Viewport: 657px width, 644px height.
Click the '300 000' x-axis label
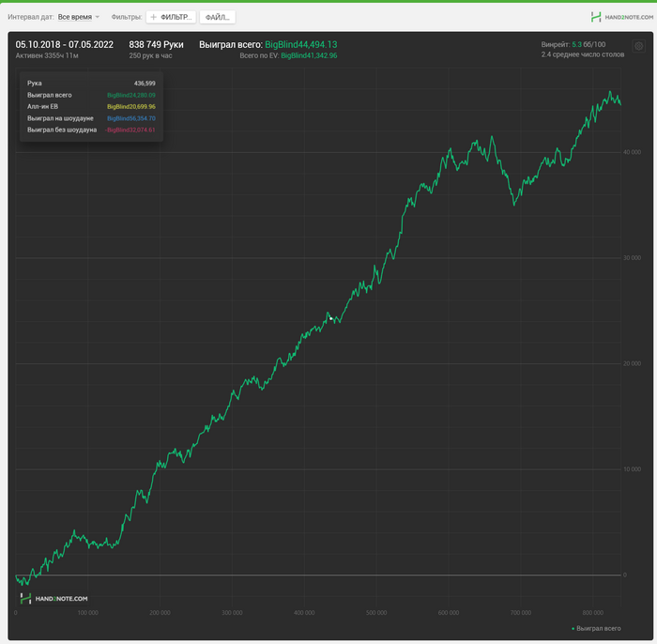click(232, 613)
